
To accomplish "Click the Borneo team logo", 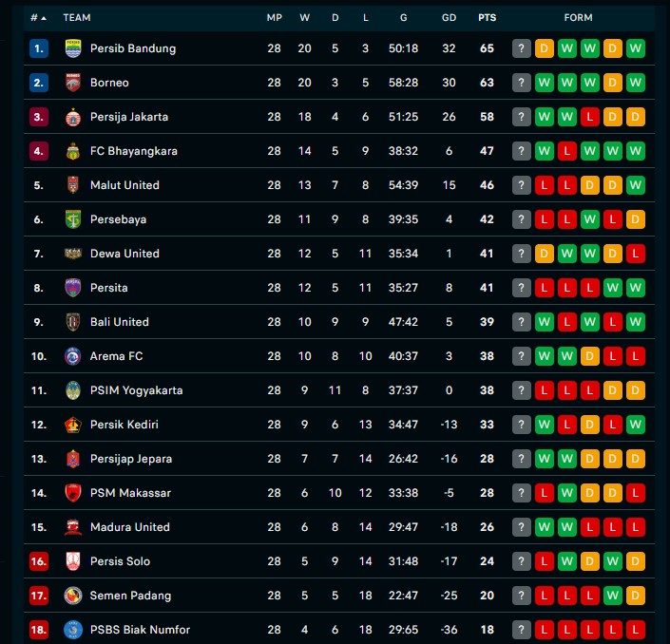I will click(73, 83).
